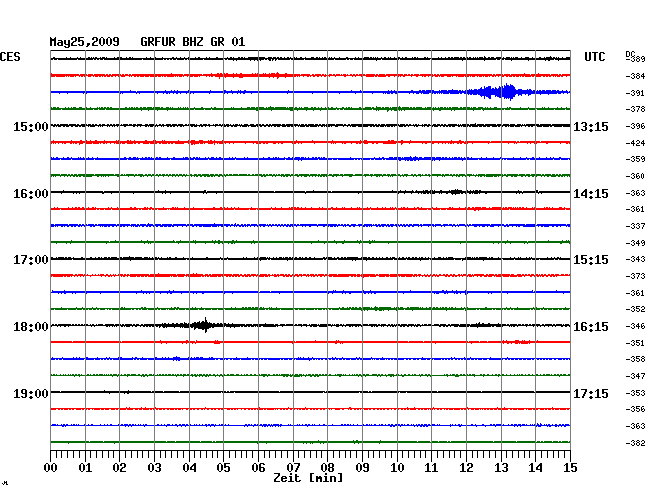Click the station label GRFUR BHZ GR 01
Viewport: 650px width, 494px height.
(x=193, y=42)
